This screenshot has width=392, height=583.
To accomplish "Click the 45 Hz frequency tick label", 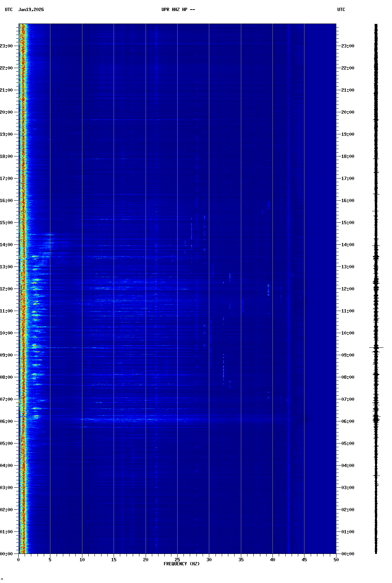I will (x=304, y=560).
